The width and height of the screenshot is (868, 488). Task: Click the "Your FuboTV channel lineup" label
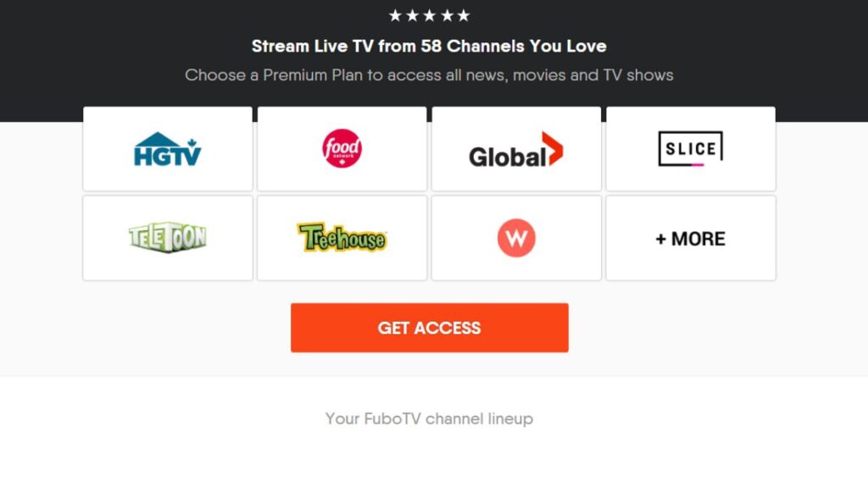point(429,419)
